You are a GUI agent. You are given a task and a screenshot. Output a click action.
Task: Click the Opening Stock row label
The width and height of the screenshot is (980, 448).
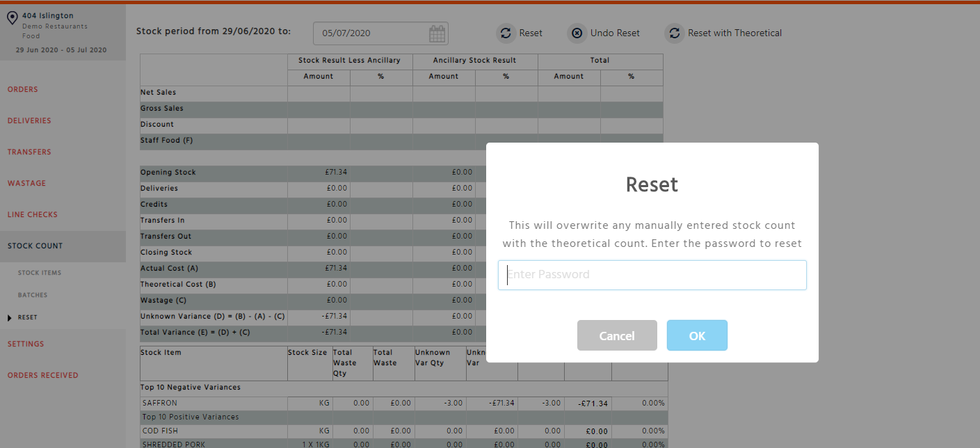168,173
